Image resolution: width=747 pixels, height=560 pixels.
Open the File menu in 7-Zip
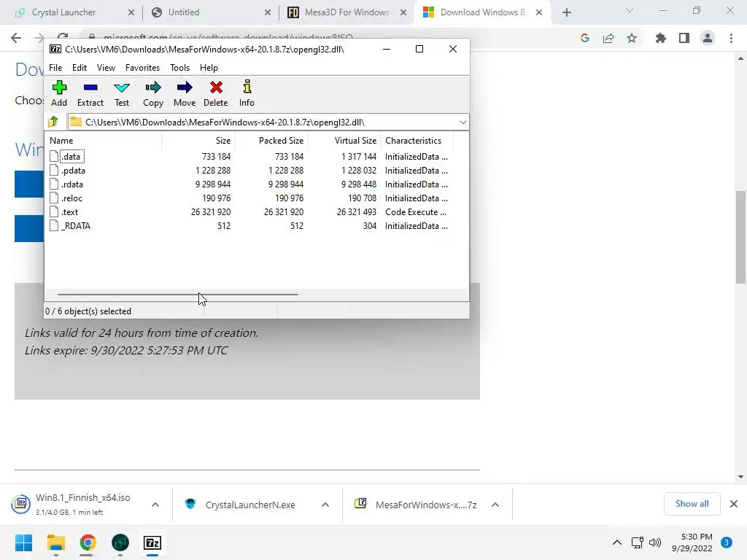pos(55,68)
